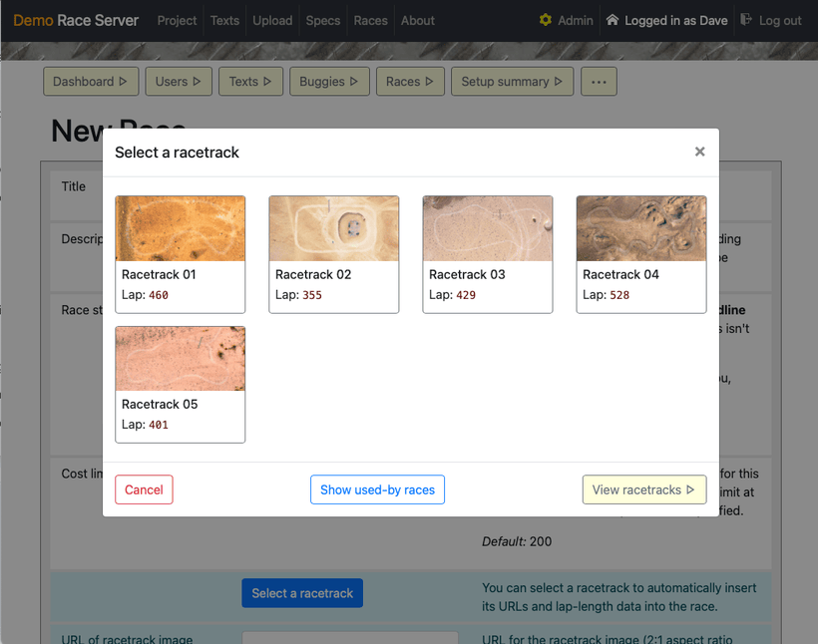Open the Specs menu item

322,20
